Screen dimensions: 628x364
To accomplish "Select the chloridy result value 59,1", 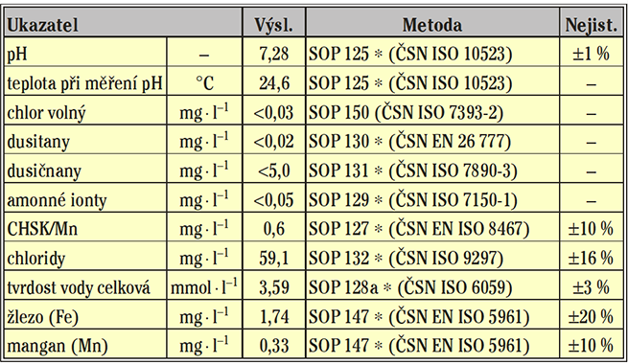I will coord(274,257).
